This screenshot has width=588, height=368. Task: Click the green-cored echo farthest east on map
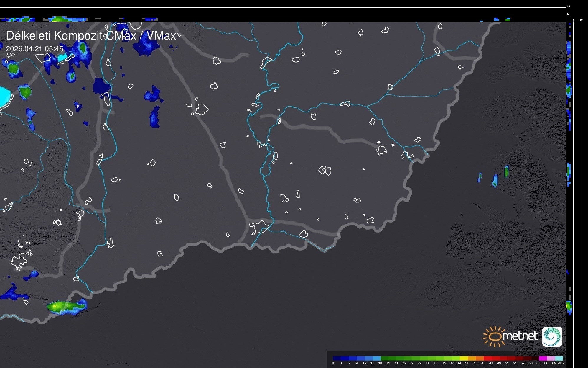click(x=506, y=171)
